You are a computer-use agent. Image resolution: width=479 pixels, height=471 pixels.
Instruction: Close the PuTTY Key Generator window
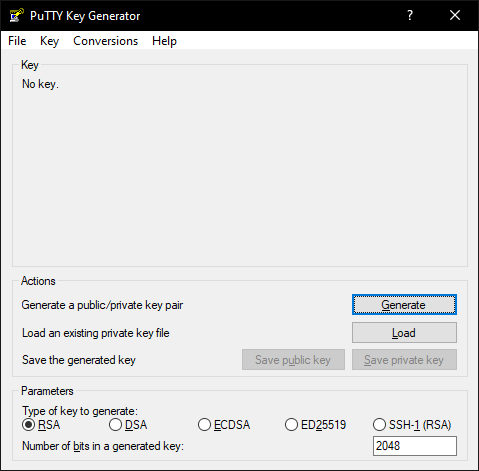click(455, 15)
